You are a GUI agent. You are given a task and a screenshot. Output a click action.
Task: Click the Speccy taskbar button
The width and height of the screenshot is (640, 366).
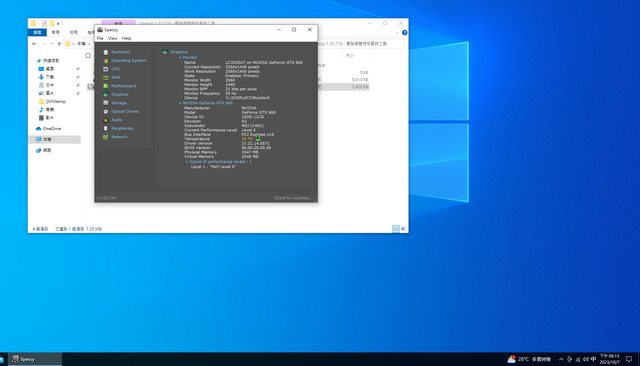pos(35,359)
